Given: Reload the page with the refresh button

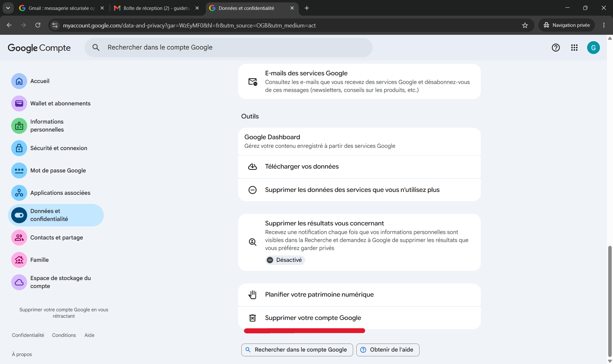Looking at the screenshot, I should pos(38,25).
